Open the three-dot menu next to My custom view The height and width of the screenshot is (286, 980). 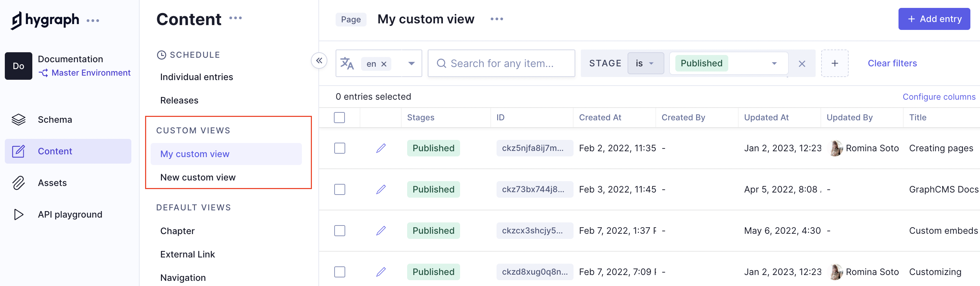[497, 19]
